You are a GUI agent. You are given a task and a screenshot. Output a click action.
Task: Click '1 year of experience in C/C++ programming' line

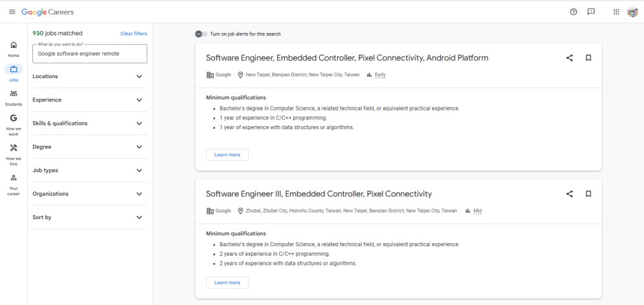point(273,118)
